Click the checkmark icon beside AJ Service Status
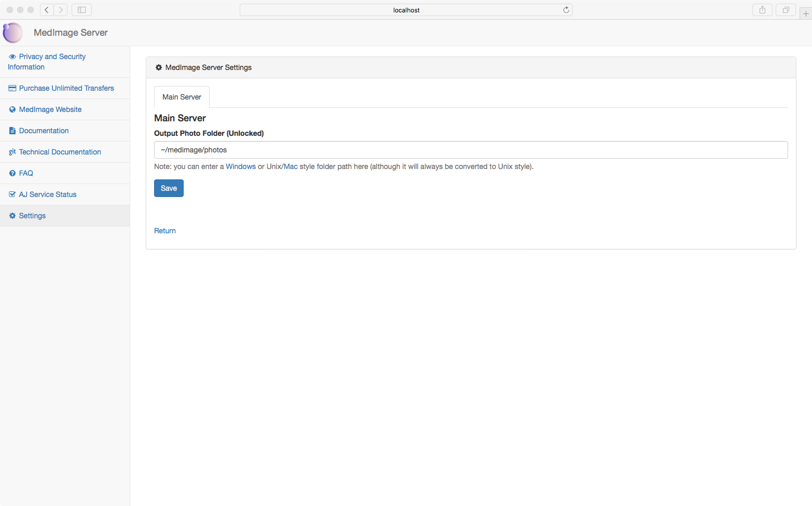The height and width of the screenshot is (506, 812). (x=12, y=194)
